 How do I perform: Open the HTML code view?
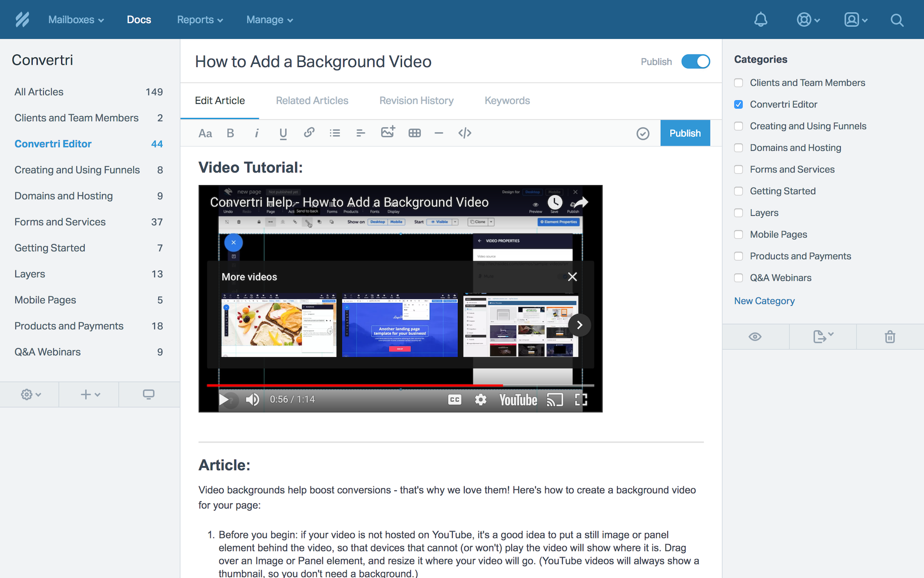(464, 133)
